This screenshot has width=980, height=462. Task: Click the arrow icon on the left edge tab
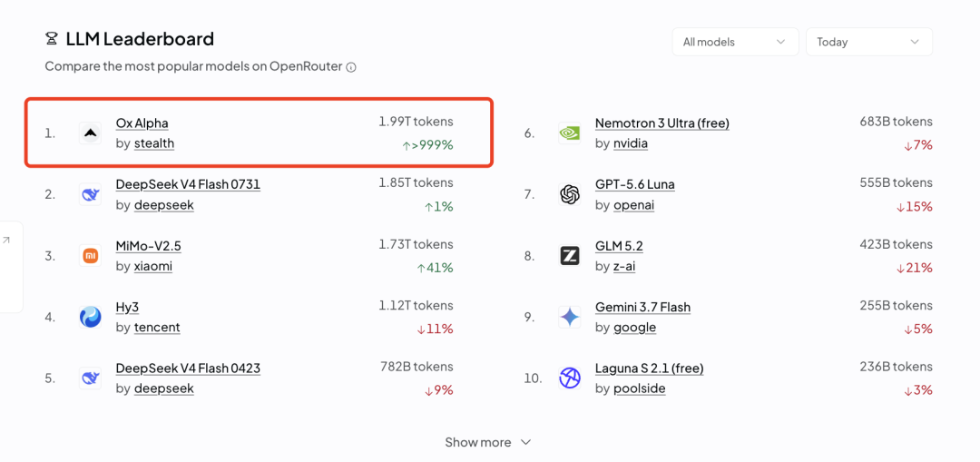6,240
